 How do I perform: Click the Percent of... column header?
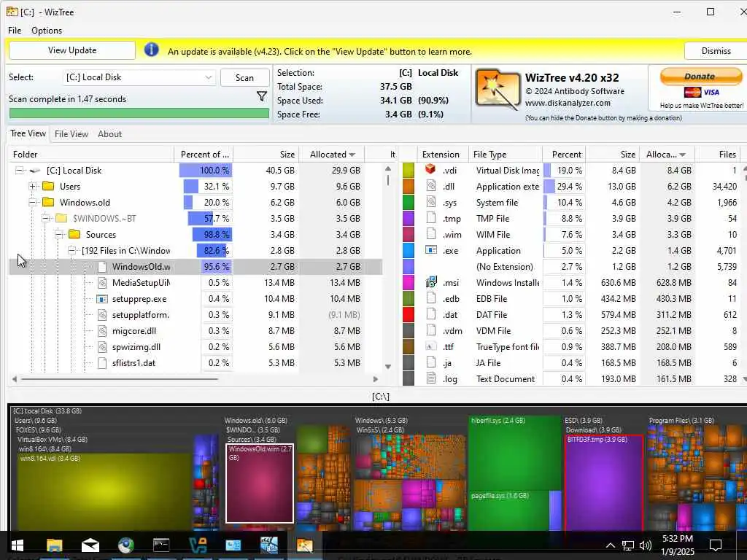[204, 155]
